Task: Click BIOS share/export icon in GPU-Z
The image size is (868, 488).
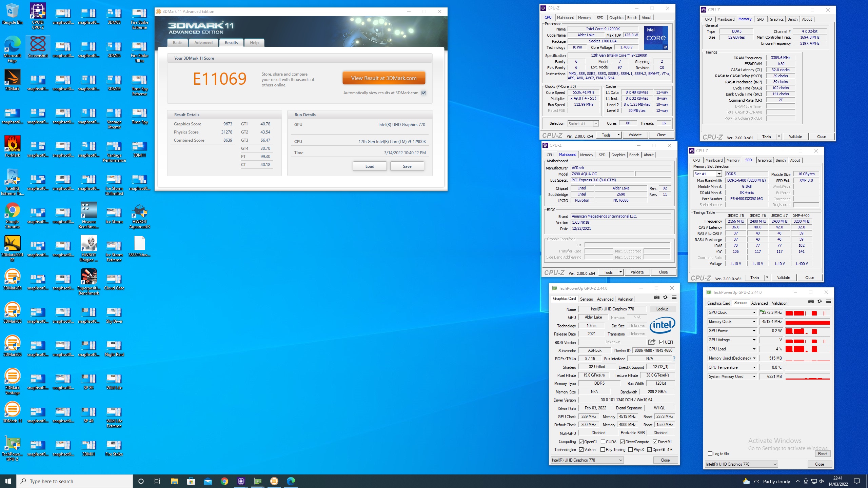Action: pyautogui.click(x=652, y=342)
